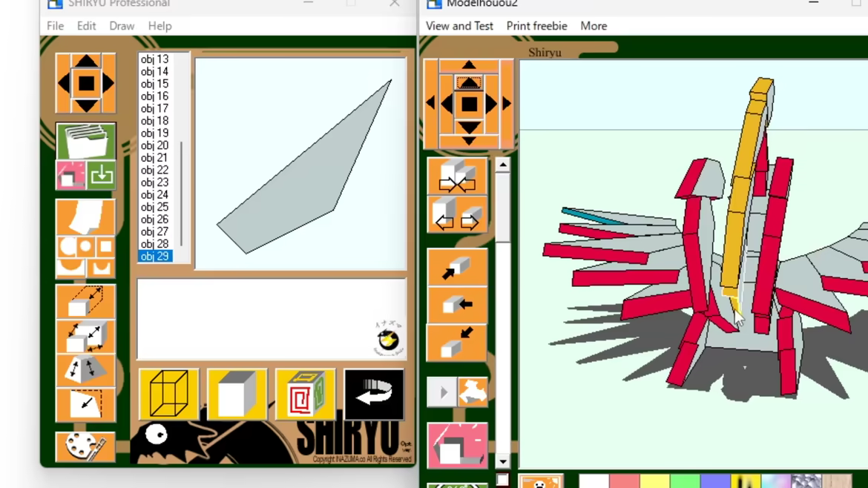868x488 pixels.
Task: Click the bottom outer down arrow on Modelhouou2 pad
Action: click(x=469, y=142)
